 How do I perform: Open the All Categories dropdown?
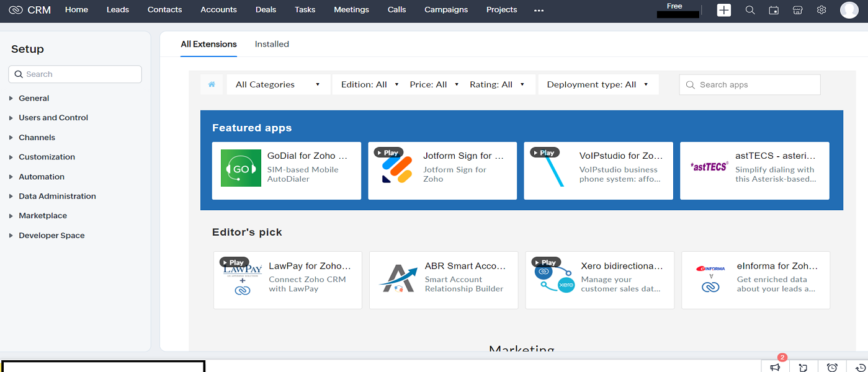point(278,84)
